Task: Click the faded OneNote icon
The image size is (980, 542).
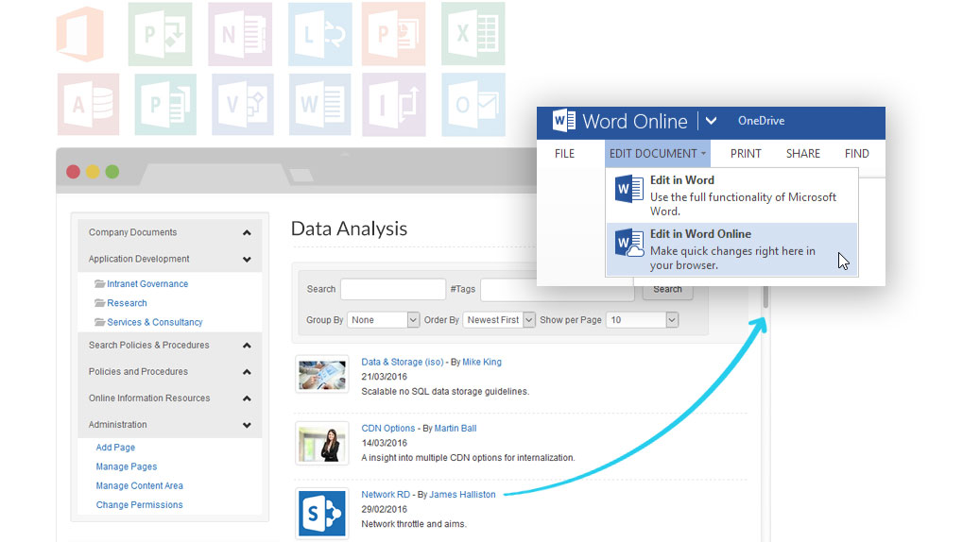Action: [240, 34]
